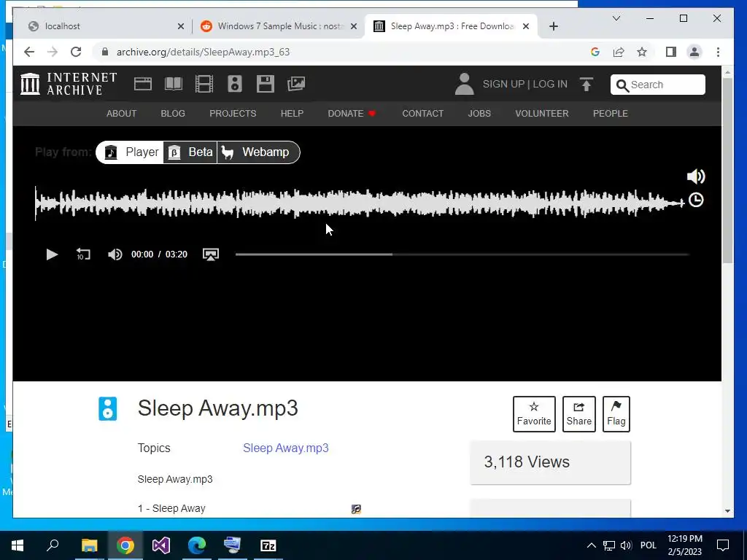Open the HELP menu item
This screenshot has height=560, width=747.
pyautogui.click(x=292, y=113)
